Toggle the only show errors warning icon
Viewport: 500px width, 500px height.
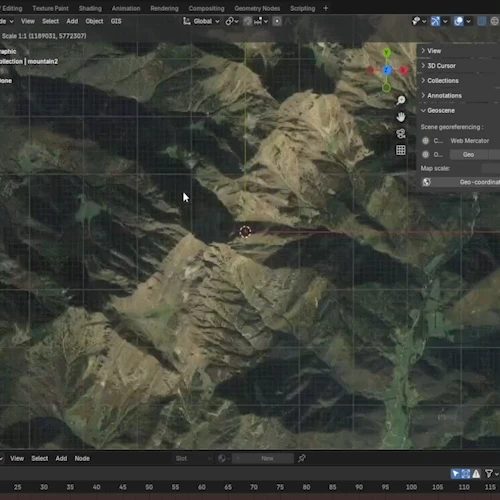click(x=476, y=474)
